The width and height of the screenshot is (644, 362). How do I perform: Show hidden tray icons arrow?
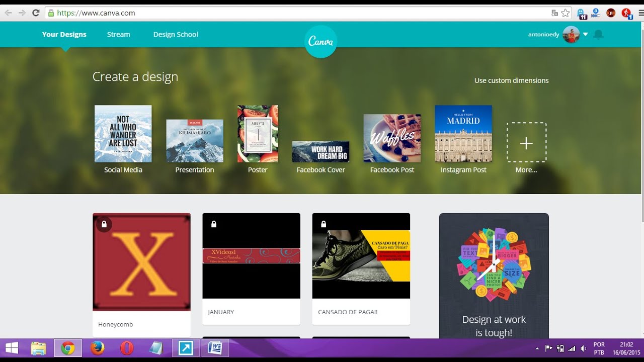[x=537, y=348]
